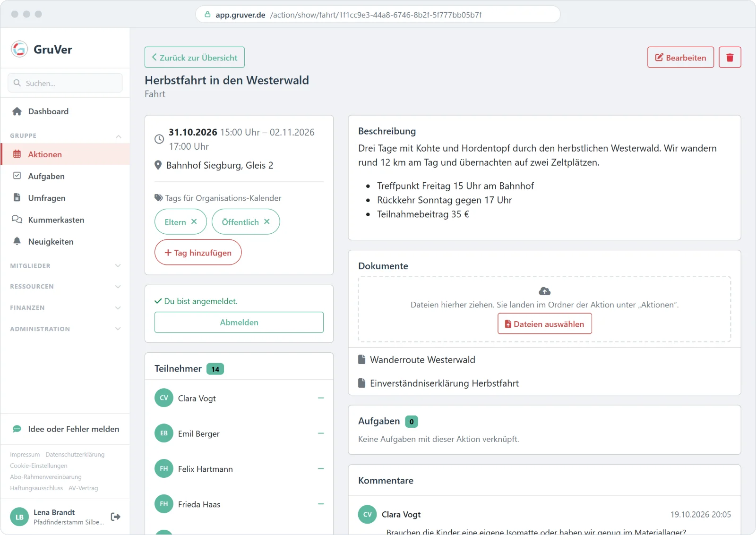Focus the Suchen search field
Screen dimensions: 756x535
[x=65, y=83]
